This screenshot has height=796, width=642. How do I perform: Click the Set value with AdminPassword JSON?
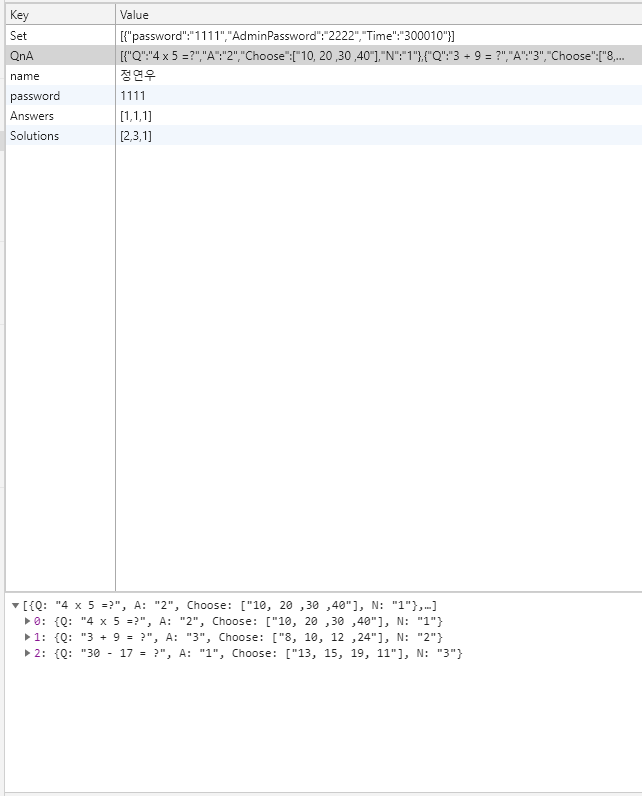point(287,36)
